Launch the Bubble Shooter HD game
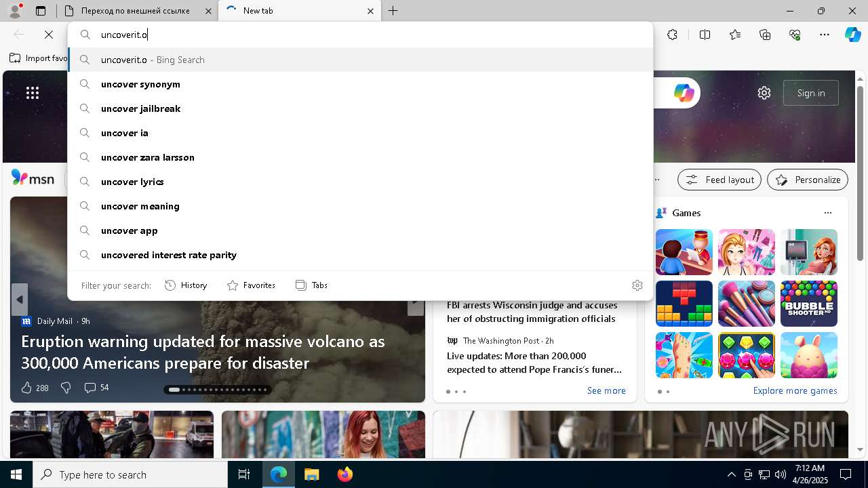The width and height of the screenshot is (868, 488). pos(808,304)
